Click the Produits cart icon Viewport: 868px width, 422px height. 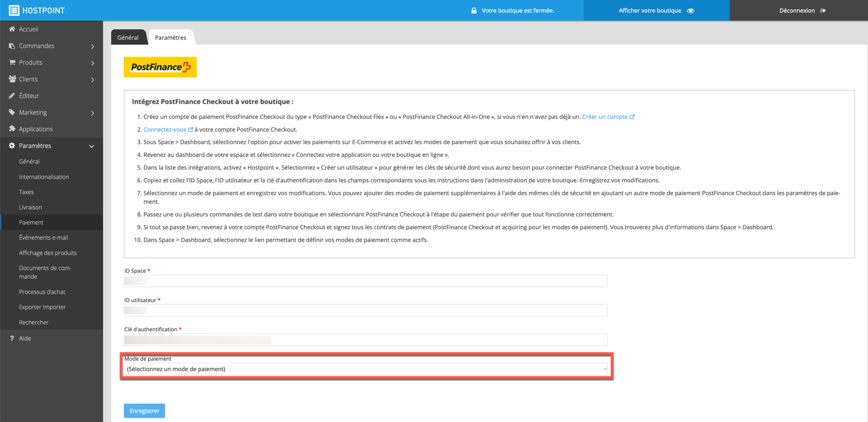point(12,62)
